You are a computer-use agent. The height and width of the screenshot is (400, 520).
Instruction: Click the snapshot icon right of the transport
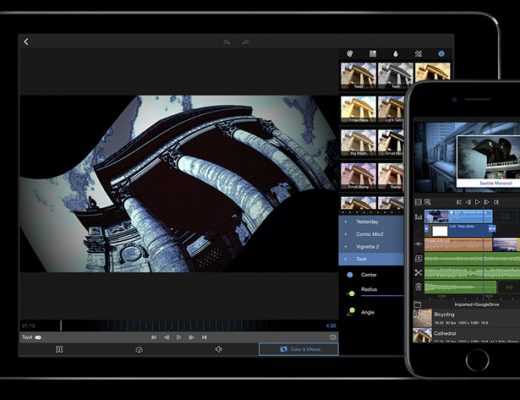tap(332, 337)
